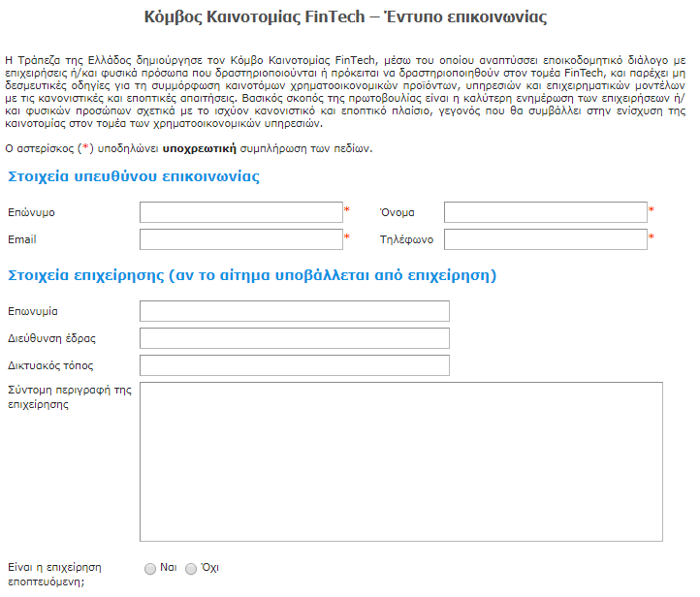Click the Επώνυμο label
Image resolution: width=700 pixels, height=597 pixels.
31,212
